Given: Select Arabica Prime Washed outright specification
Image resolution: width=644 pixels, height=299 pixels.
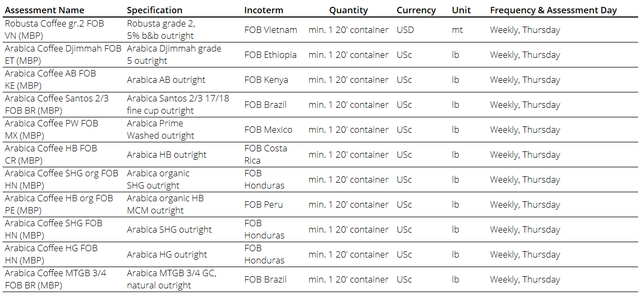Looking at the screenshot, I should click(x=160, y=130).
